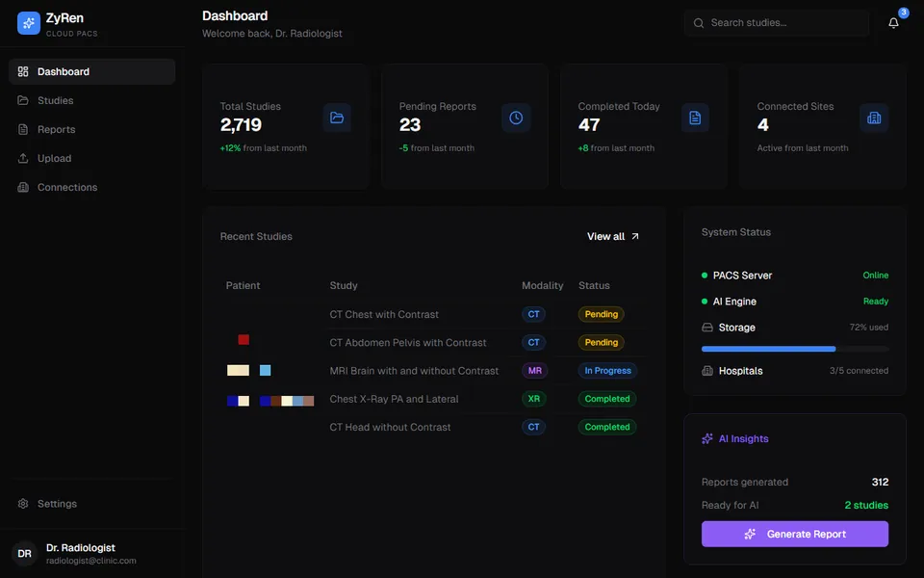Click the View all link
Screen dimensions: 924x578
pos(613,237)
